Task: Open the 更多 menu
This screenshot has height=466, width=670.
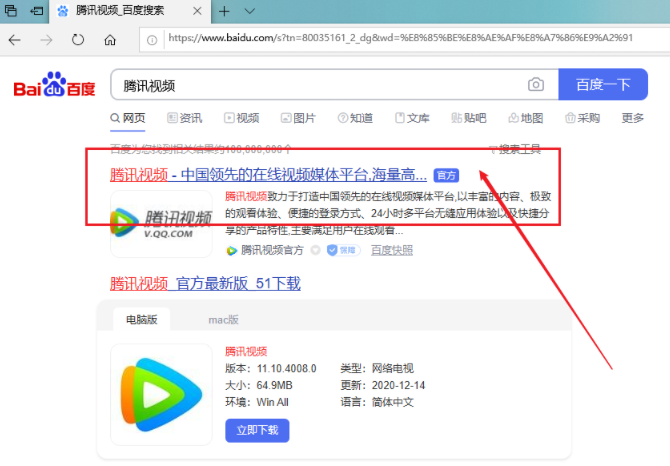Action: point(632,118)
